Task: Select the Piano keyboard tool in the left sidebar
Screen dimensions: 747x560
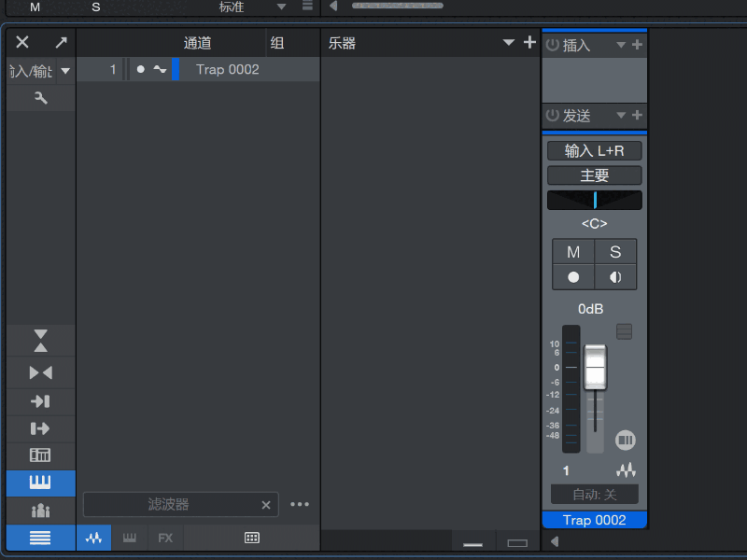Action: pos(39,482)
